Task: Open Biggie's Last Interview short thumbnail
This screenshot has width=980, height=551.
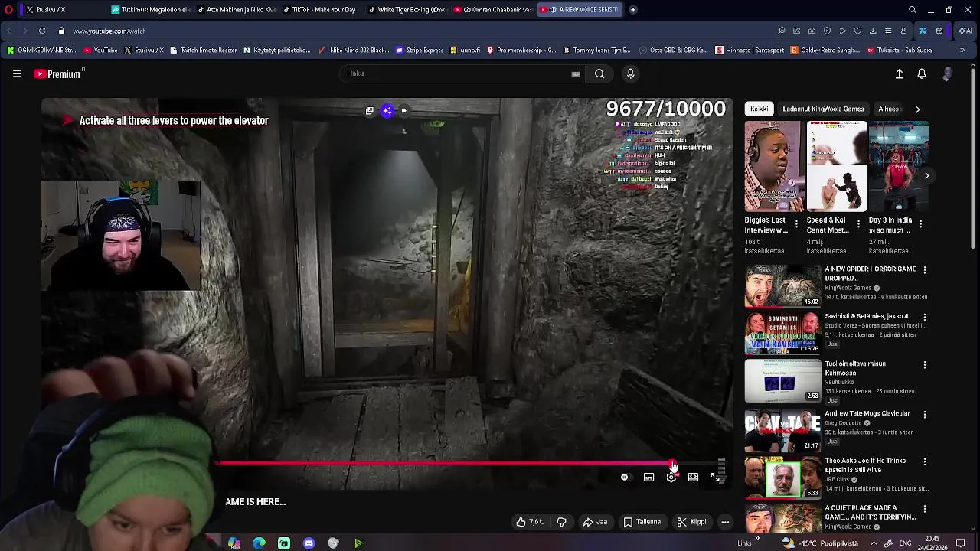Action: pyautogui.click(x=774, y=166)
